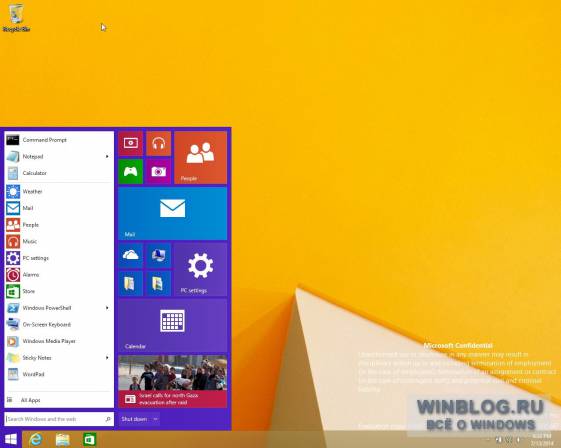
Task: Click the Windows Start button
Action: (x=11, y=439)
